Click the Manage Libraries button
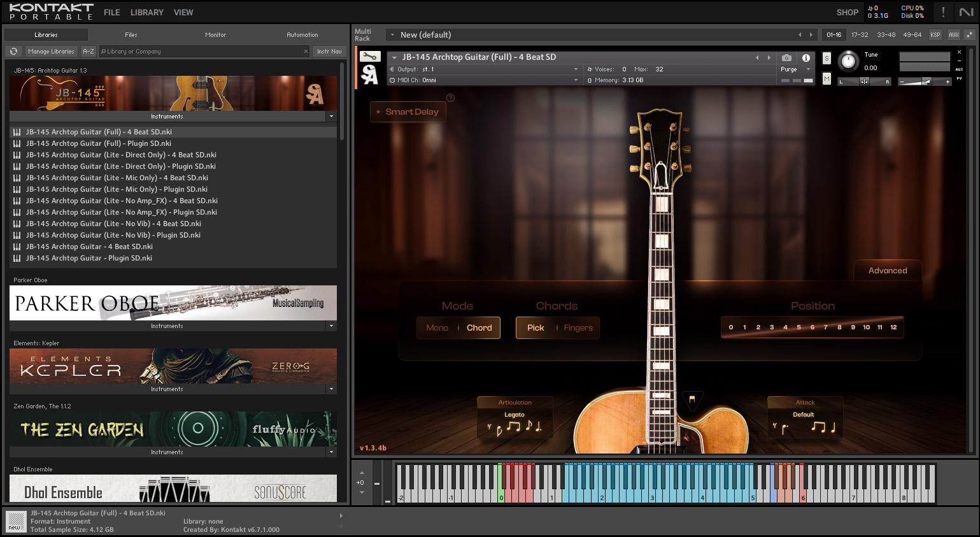Screen dimensions: 980x537 tap(51, 52)
